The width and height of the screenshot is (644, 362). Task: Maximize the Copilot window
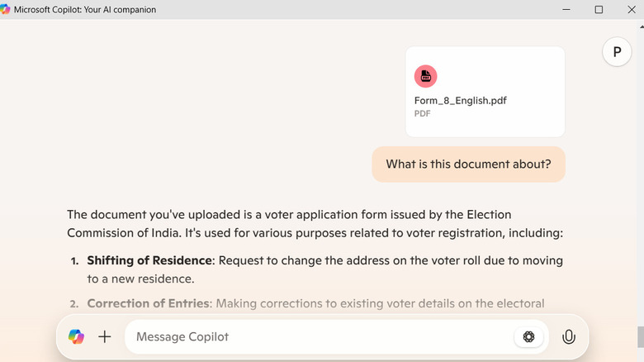coord(599,10)
